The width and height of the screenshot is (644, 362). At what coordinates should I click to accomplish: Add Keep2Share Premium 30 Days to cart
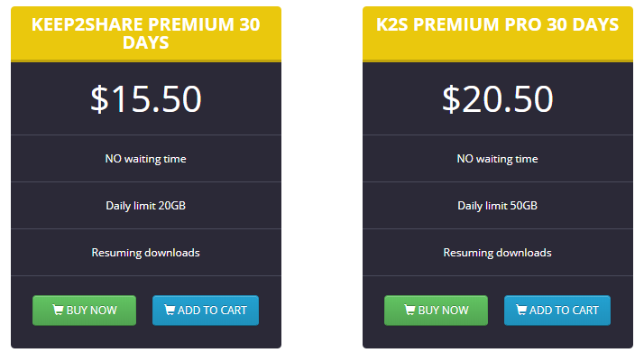click(206, 311)
